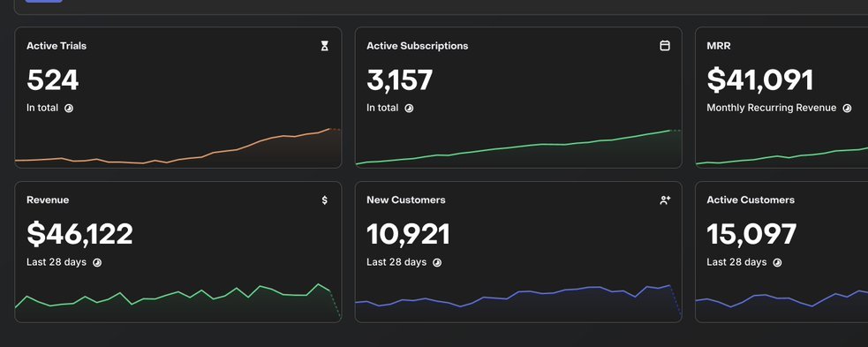Viewport: 868px width, 347px height.
Task: Click the 15,097 Active Customers value
Action: tap(751, 234)
